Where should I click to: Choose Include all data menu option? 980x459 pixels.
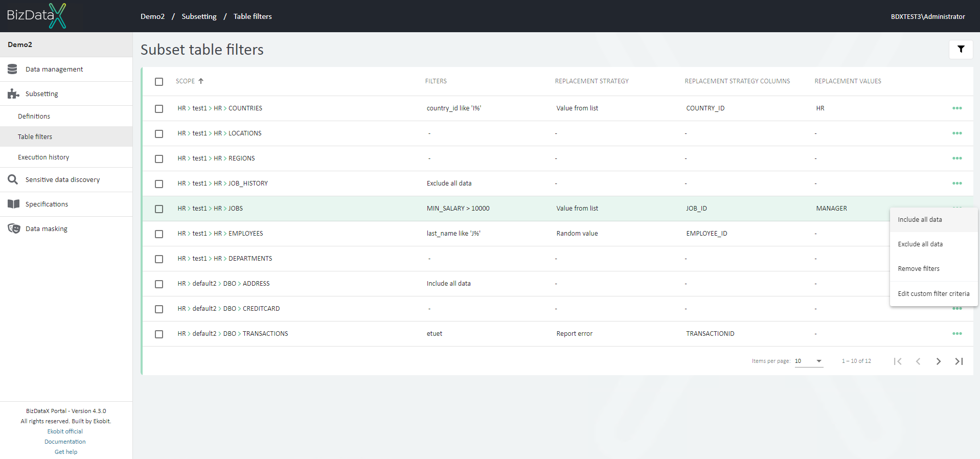tap(933, 220)
